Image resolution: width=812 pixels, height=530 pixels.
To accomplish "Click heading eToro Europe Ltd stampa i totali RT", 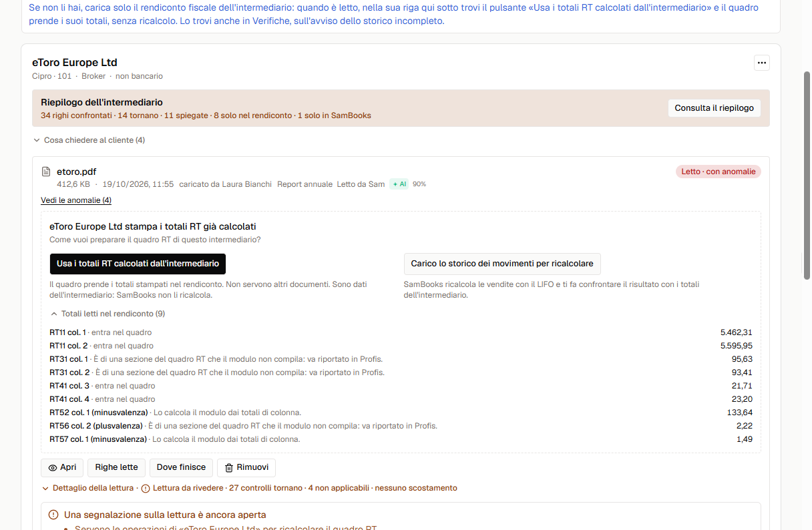I will [153, 226].
